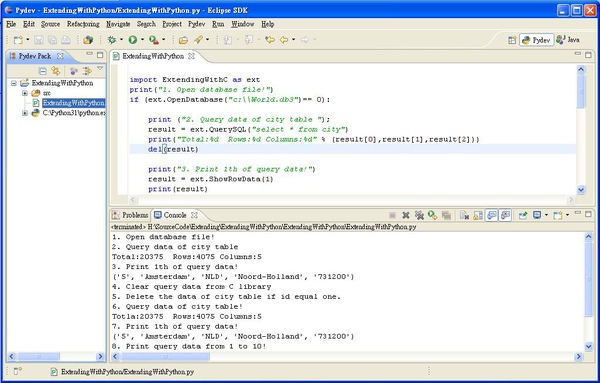Close the ExtendingWithPython editor tab
600x383 pixels.
click(x=191, y=56)
